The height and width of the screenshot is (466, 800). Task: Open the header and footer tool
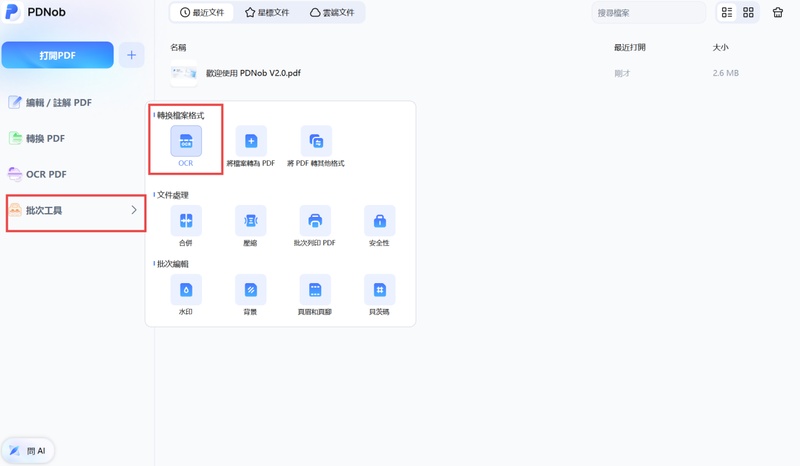[x=315, y=289]
